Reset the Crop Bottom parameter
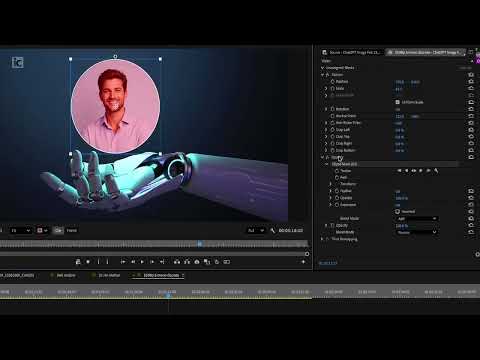 (471, 150)
